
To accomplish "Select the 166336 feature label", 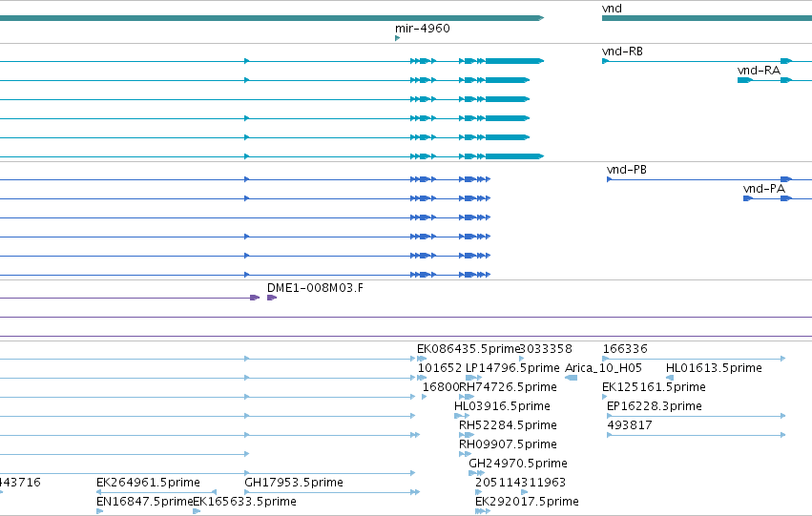I will tap(625, 349).
